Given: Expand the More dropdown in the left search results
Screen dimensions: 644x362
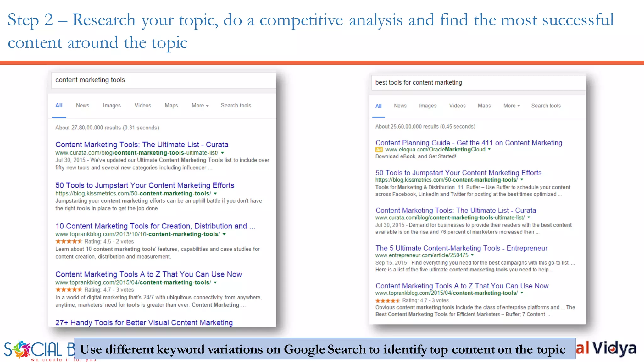Looking at the screenshot, I should coord(200,106).
